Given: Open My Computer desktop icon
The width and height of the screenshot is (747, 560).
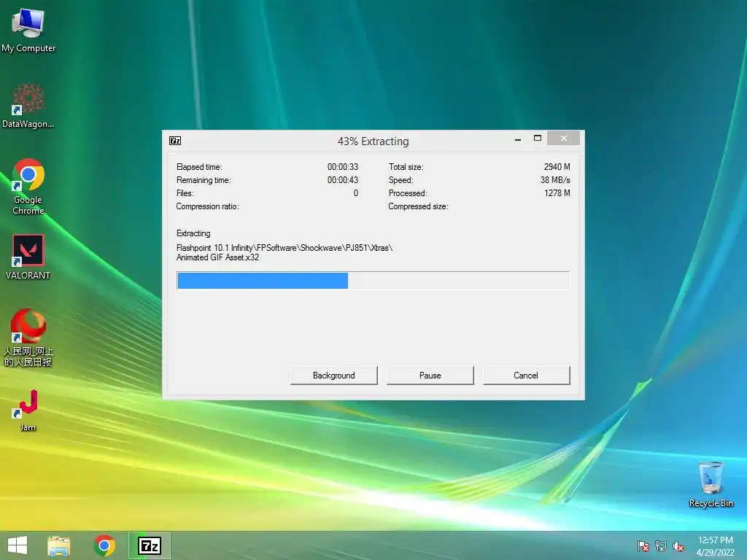Looking at the screenshot, I should pyautogui.click(x=28, y=29).
